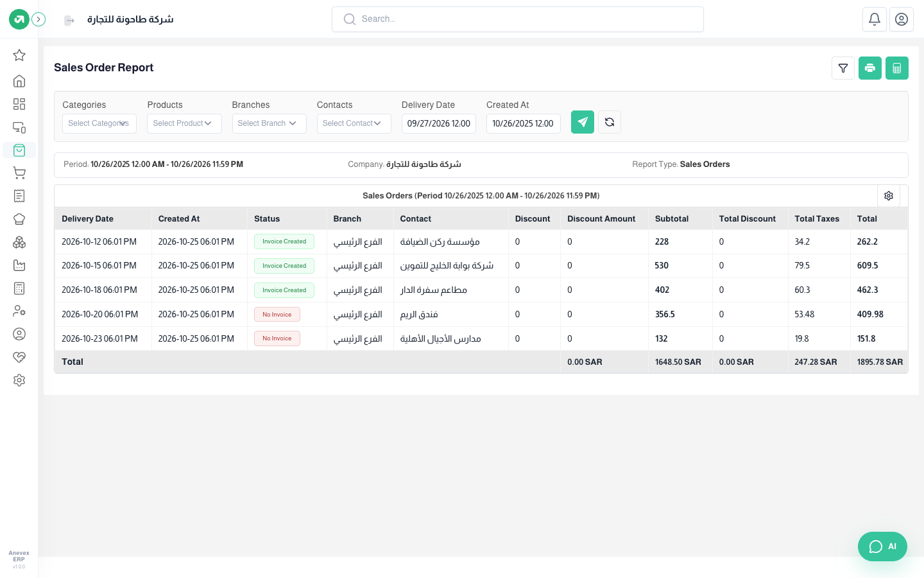Print the sales order report

870,68
